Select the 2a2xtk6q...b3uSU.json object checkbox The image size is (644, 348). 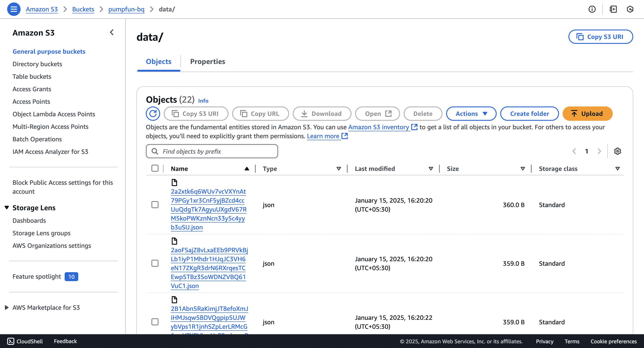[155, 205]
